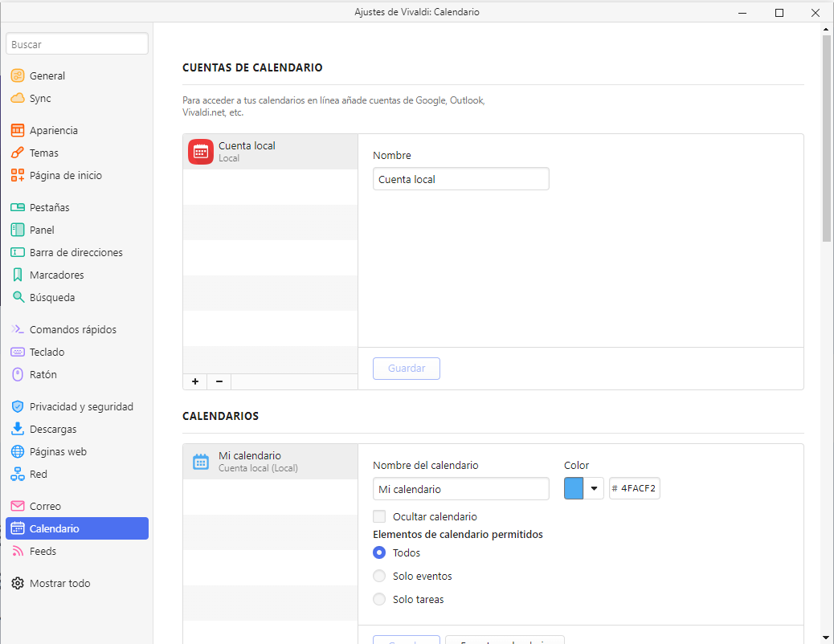Click the Búsqueda magnifier icon
The width and height of the screenshot is (834, 644).
coord(18,297)
